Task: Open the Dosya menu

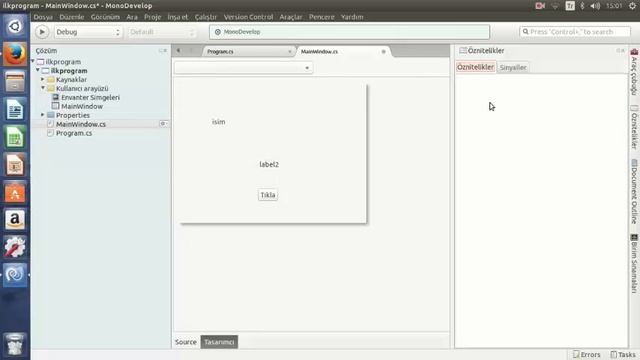Action: pyautogui.click(x=43, y=17)
